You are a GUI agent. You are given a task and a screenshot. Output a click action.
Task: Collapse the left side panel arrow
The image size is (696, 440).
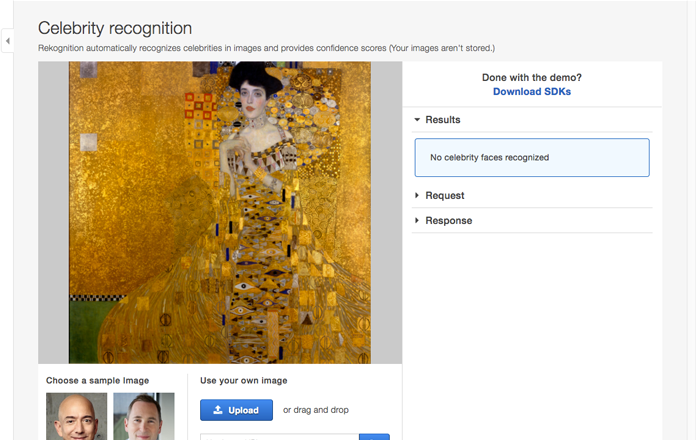8,41
